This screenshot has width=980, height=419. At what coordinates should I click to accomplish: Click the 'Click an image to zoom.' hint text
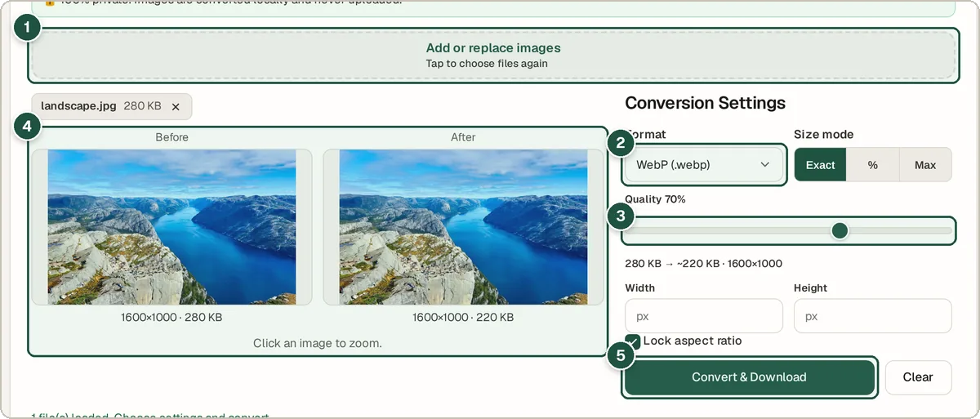[x=318, y=343]
